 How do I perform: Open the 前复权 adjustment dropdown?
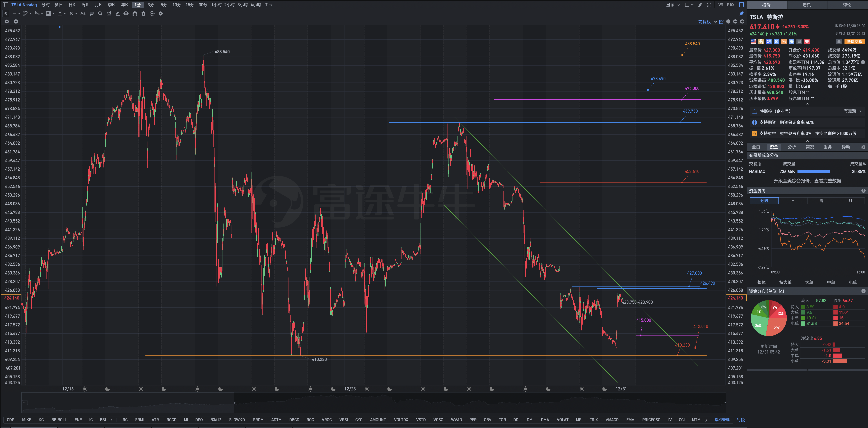click(x=707, y=22)
